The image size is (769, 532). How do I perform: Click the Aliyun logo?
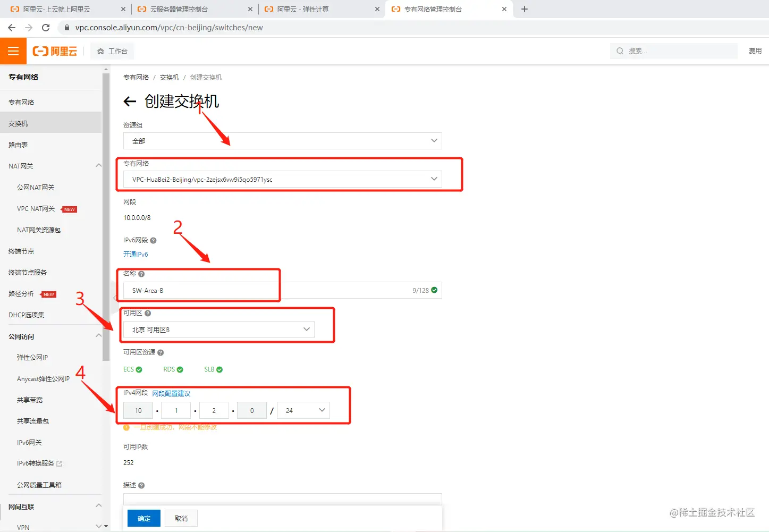(x=55, y=51)
